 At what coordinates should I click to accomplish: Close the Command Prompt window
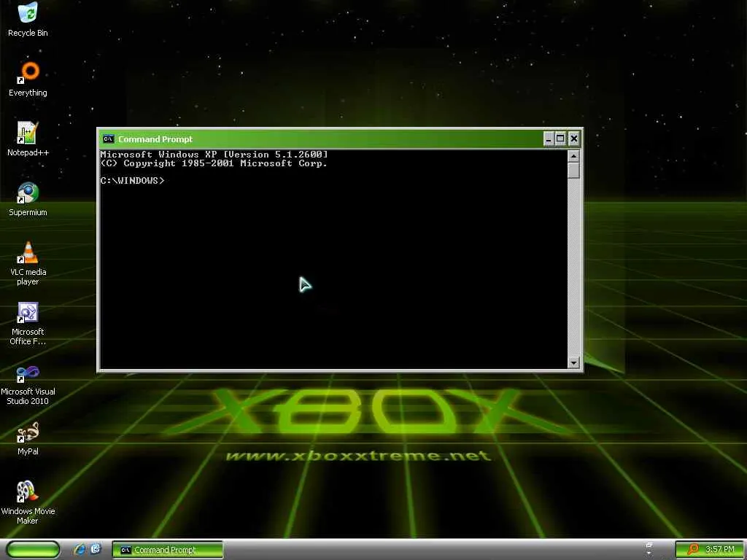574,139
